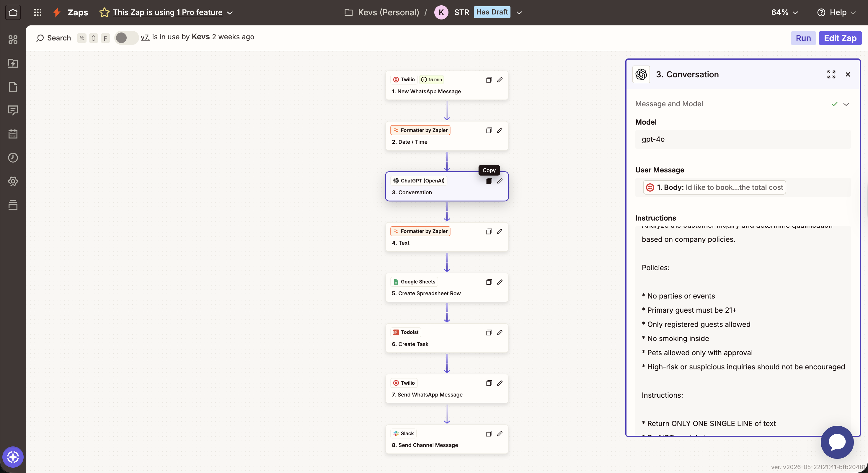Copy the Slack Send Channel Message step
The height and width of the screenshot is (473, 868).
[x=489, y=433]
